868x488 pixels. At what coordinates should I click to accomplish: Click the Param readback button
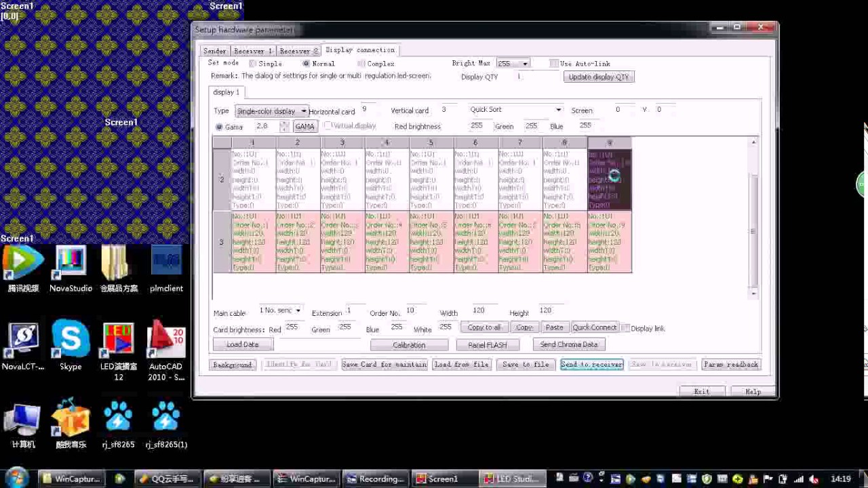click(731, 365)
